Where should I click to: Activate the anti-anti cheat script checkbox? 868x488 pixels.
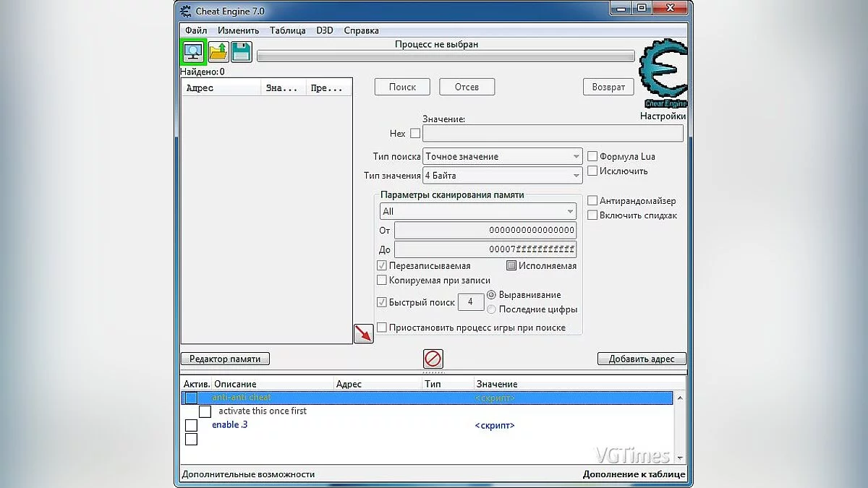pos(190,397)
